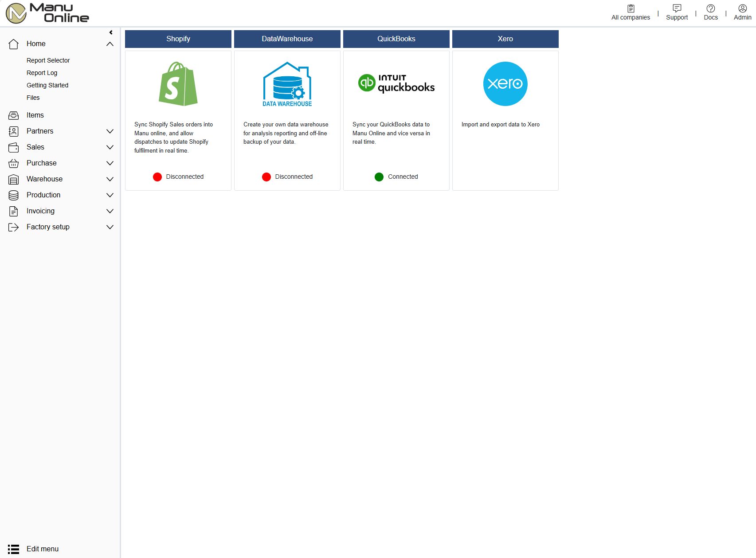Click the Home house icon

14,44
